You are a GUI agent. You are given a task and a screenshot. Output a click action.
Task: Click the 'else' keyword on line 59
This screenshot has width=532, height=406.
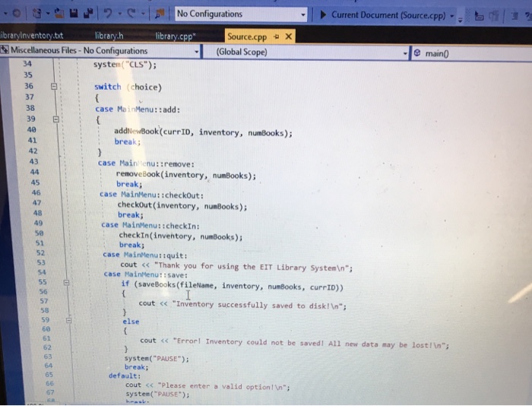click(x=131, y=321)
